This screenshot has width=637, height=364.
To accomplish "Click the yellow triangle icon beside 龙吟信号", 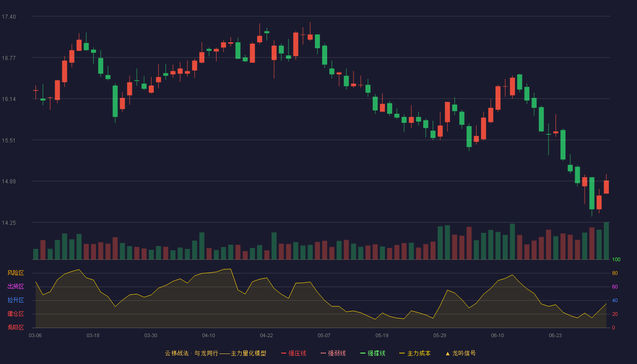I will [x=448, y=354].
